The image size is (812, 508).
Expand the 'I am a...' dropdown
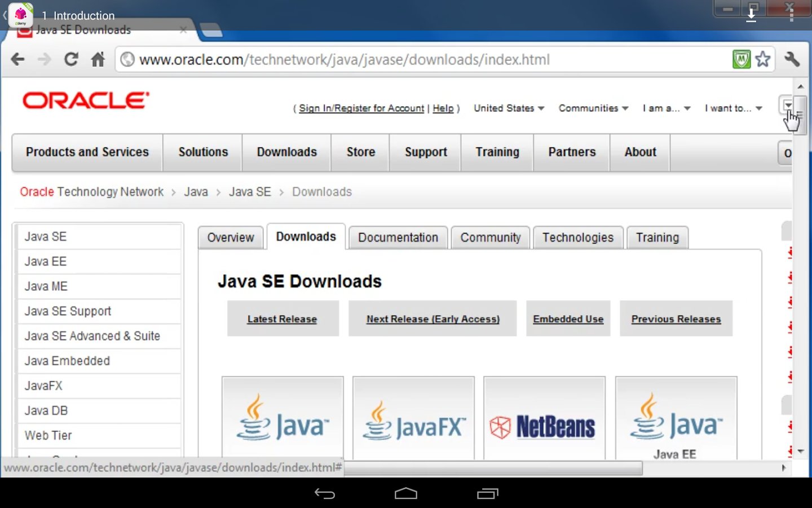click(667, 108)
